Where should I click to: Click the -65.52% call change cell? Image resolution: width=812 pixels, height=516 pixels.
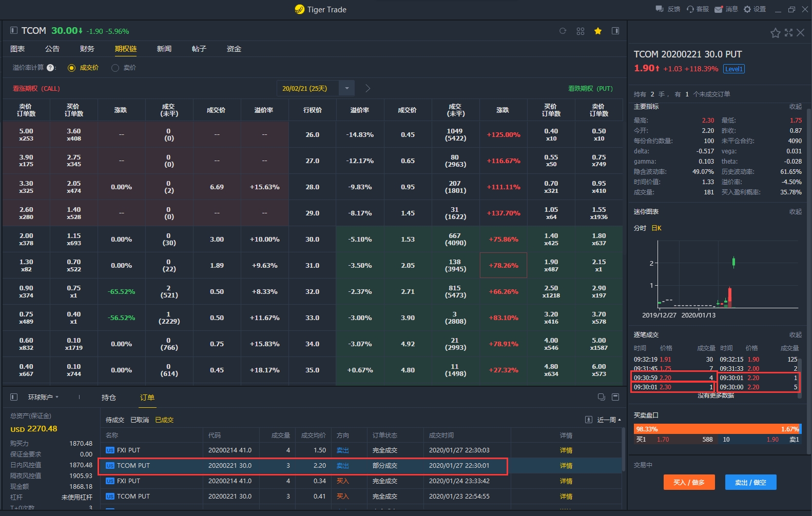point(122,292)
